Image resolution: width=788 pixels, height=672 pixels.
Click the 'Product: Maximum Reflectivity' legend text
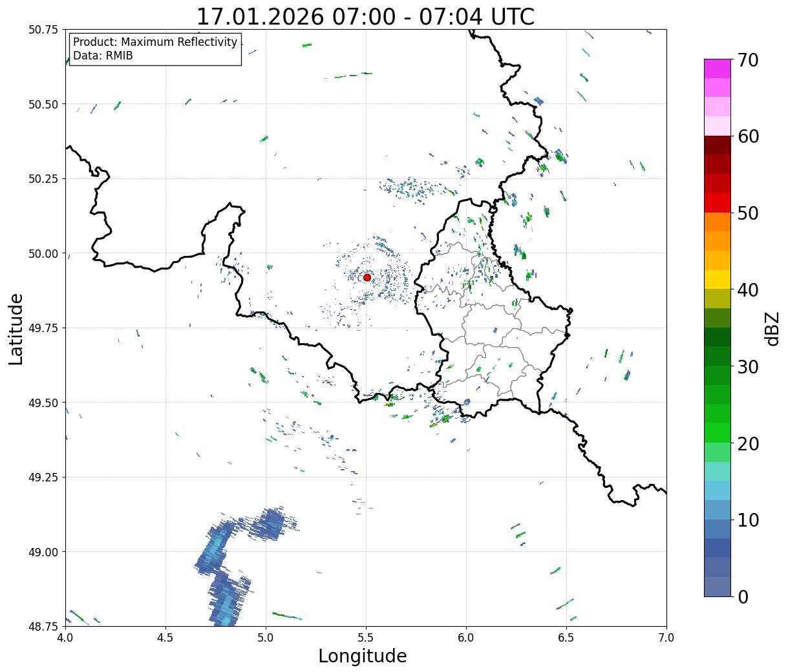click(x=155, y=42)
